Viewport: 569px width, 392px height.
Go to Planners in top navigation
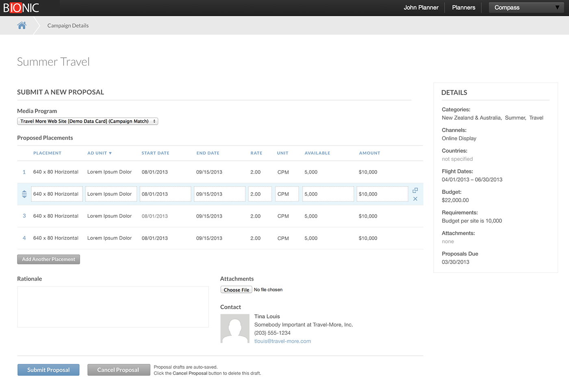click(463, 8)
